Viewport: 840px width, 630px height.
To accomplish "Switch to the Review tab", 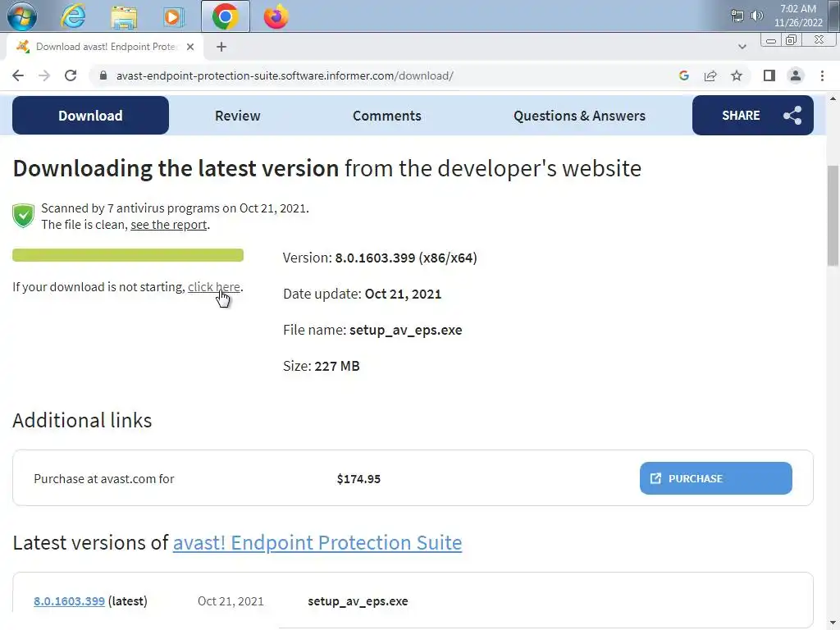I will pyautogui.click(x=237, y=116).
